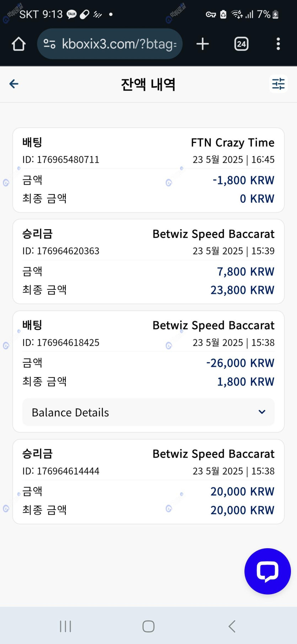Open the live chat support bubble
Screen dimensions: 297x644
(267, 571)
